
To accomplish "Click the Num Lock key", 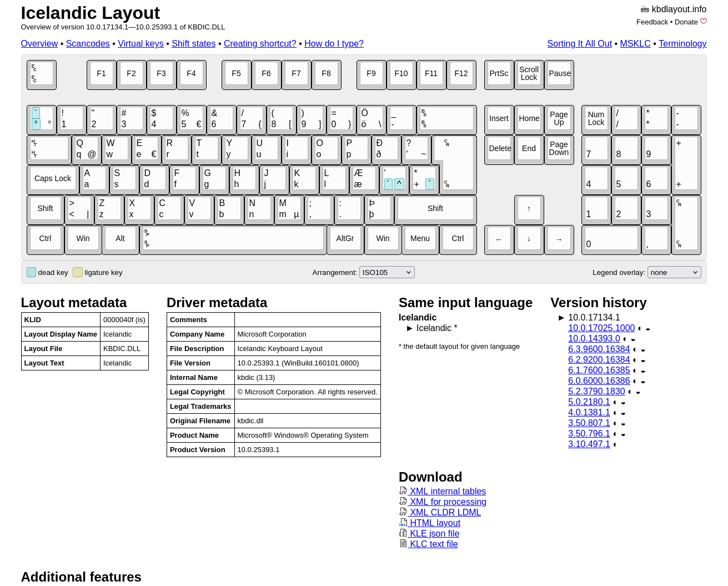I will (x=596, y=119).
